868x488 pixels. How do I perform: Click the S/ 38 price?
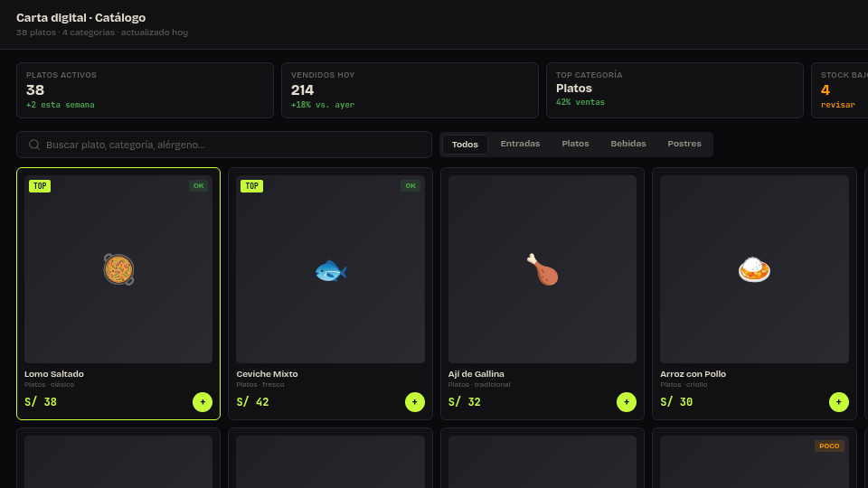[41, 402]
